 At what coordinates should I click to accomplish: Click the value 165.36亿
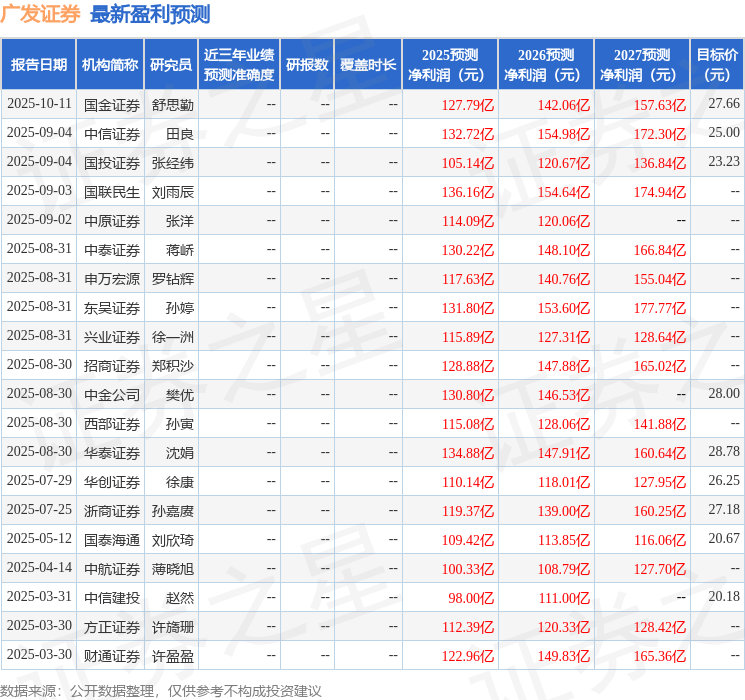[659, 656]
